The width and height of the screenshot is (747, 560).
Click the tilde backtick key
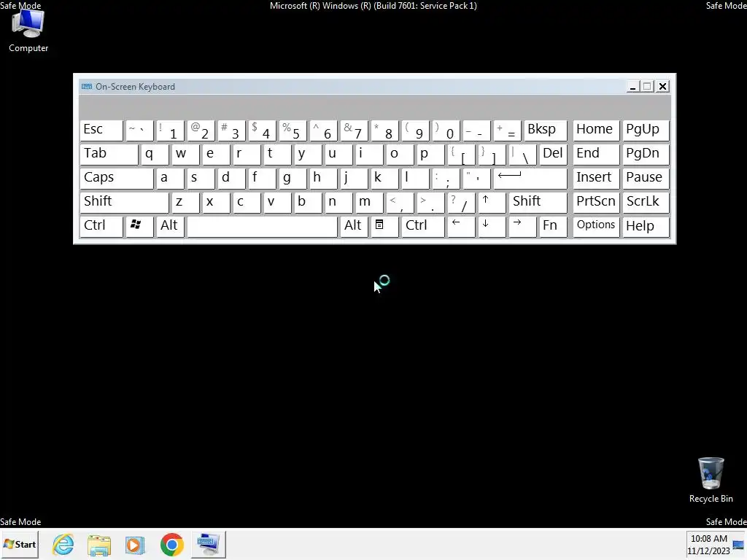point(139,130)
